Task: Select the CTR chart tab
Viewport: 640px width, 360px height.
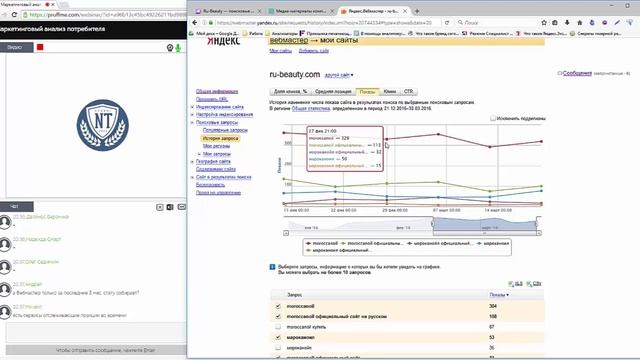Action: (409, 91)
